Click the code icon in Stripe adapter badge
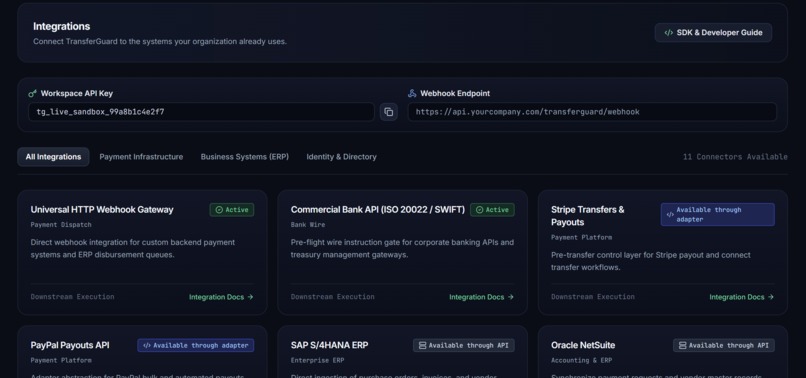 [670, 214]
